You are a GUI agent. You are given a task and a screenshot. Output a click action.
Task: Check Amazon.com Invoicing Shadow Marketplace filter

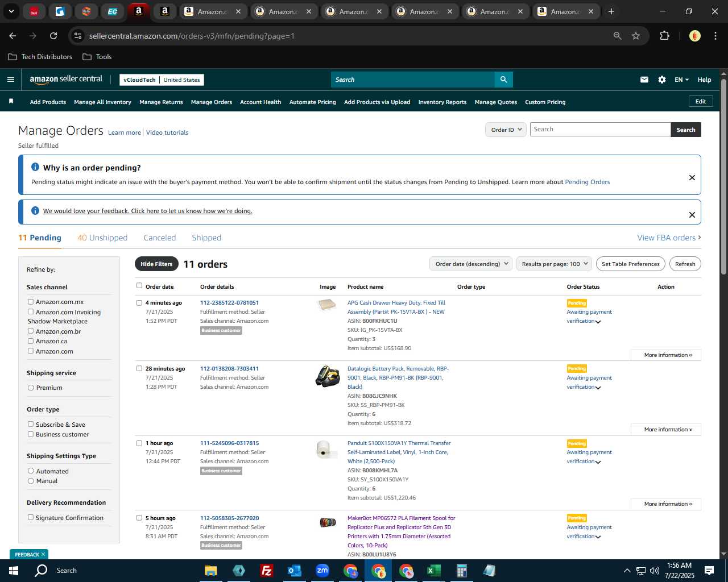coord(31,311)
